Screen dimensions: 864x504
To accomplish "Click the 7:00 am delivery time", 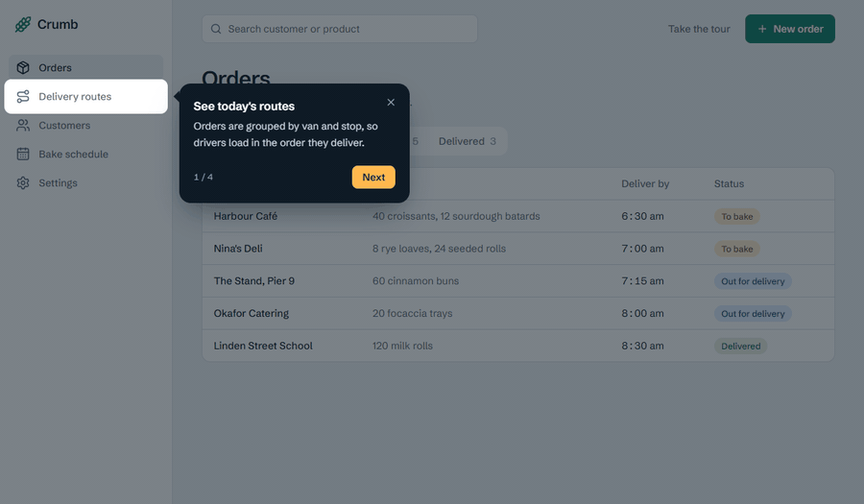I will tap(642, 249).
